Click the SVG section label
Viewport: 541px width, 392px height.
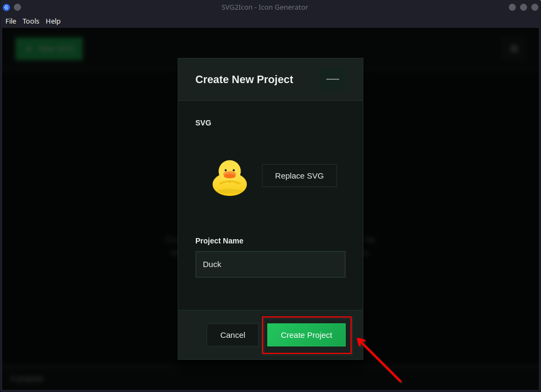(x=203, y=123)
